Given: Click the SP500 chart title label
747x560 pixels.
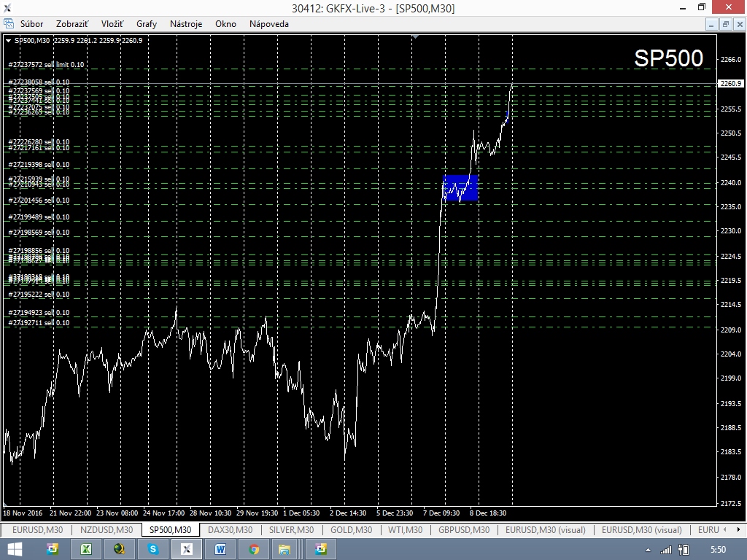Looking at the screenshot, I should pos(668,58).
